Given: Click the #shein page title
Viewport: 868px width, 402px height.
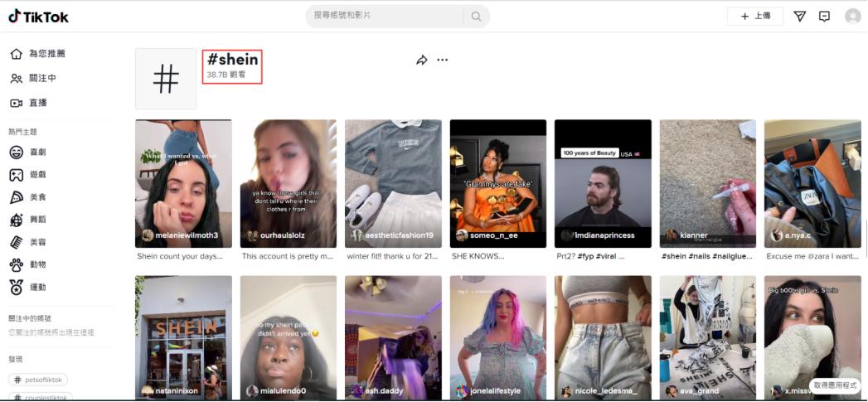Looking at the screenshot, I should 232,59.
